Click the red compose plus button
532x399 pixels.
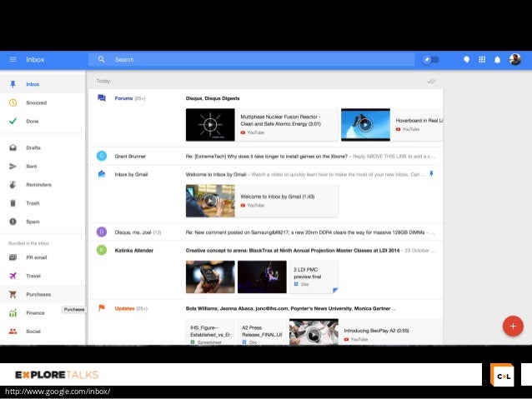[x=513, y=327]
